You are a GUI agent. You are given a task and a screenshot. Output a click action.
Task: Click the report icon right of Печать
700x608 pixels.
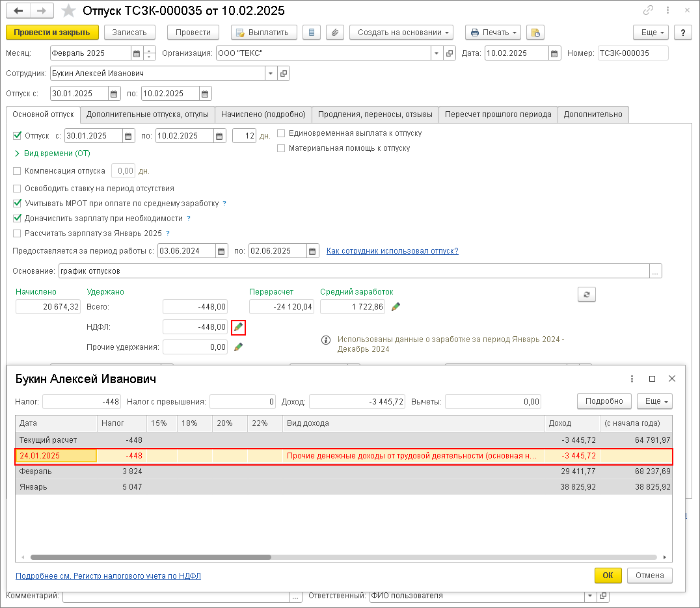[x=535, y=32]
